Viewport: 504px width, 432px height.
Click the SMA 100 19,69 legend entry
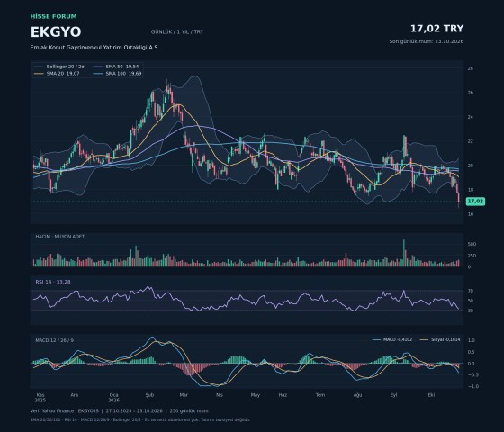click(117, 74)
